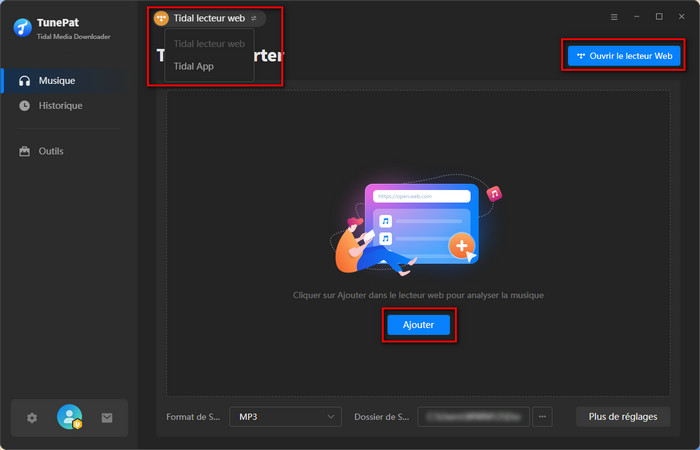Click the swap arrows icon beside Tidal lecteur web
This screenshot has height=450, width=700.
tap(254, 18)
